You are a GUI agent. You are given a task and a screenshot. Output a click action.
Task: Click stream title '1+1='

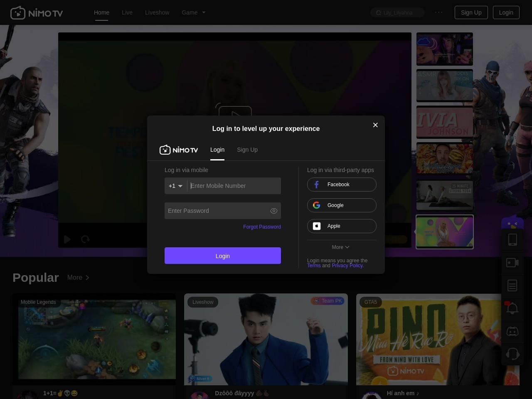click(x=60, y=393)
